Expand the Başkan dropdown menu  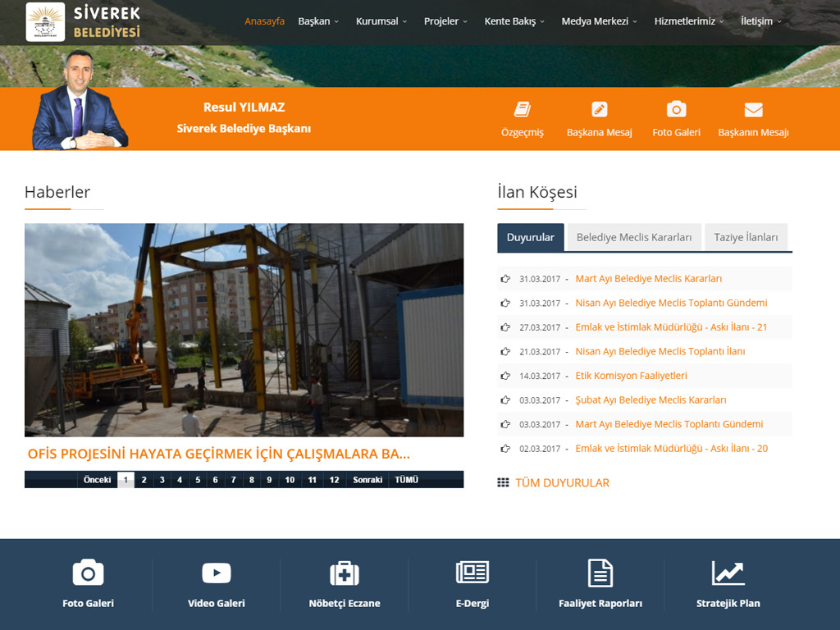tap(318, 21)
